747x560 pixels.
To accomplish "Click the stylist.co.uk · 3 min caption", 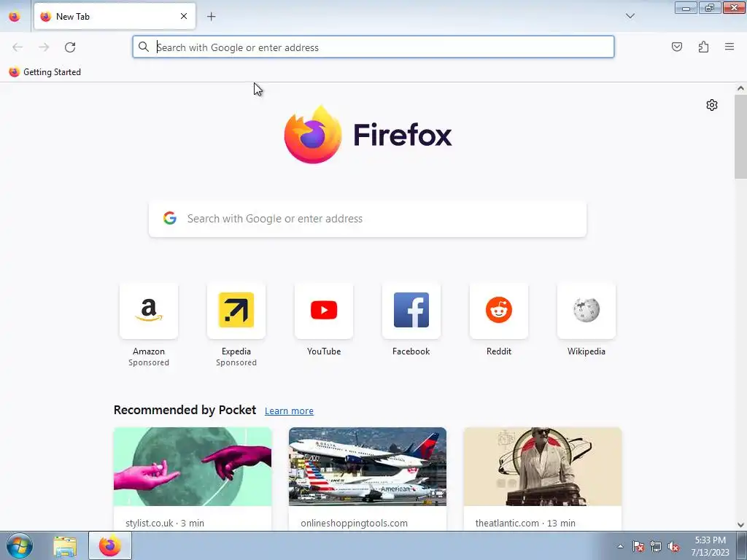I will pyautogui.click(x=165, y=523).
